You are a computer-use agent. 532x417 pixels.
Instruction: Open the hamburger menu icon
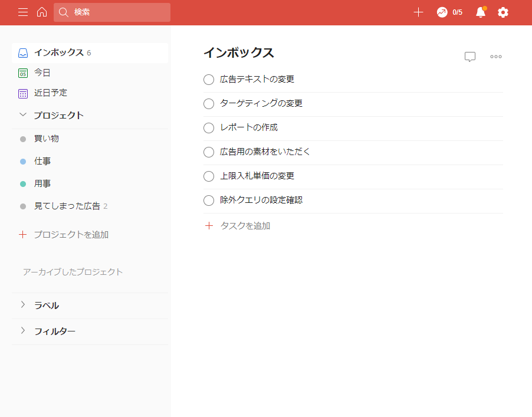point(23,12)
